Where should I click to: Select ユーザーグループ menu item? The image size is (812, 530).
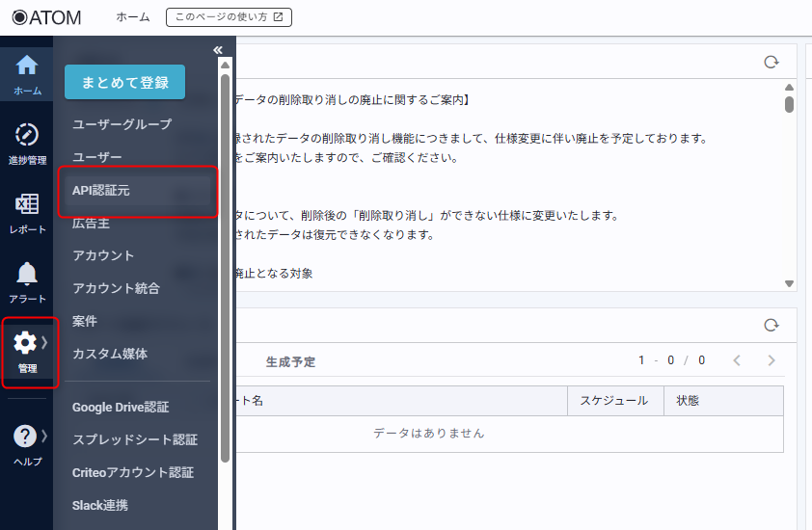click(x=122, y=124)
